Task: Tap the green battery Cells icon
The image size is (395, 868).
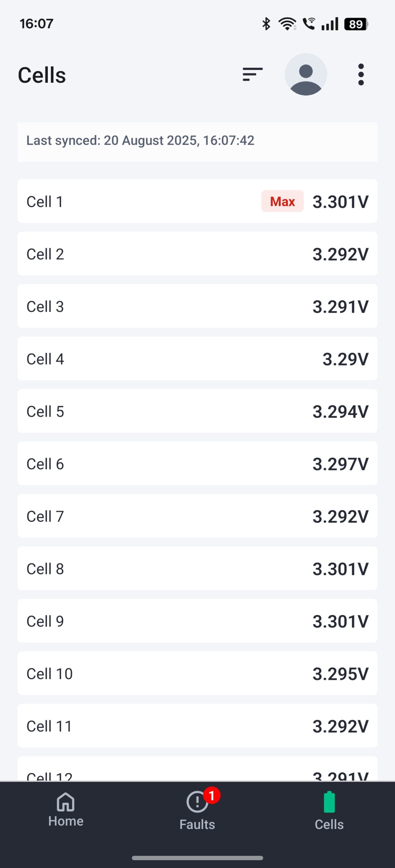Action: [329, 802]
